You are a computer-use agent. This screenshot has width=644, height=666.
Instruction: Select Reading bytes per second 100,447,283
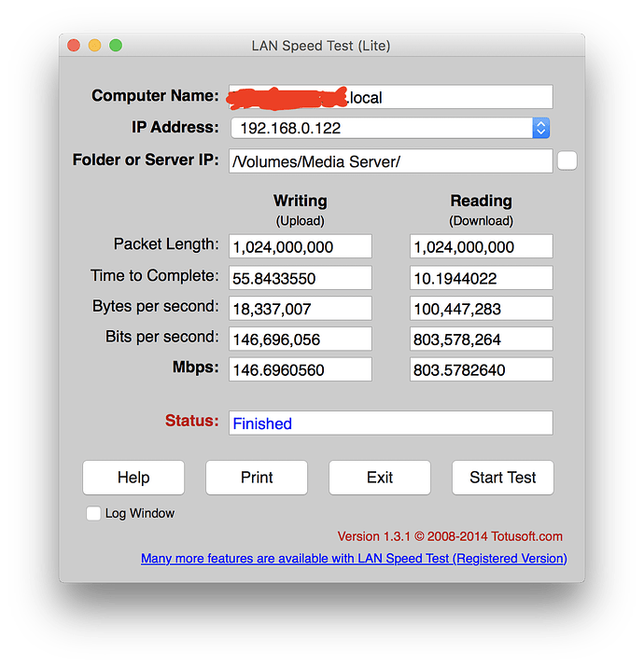tap(482, 309)
